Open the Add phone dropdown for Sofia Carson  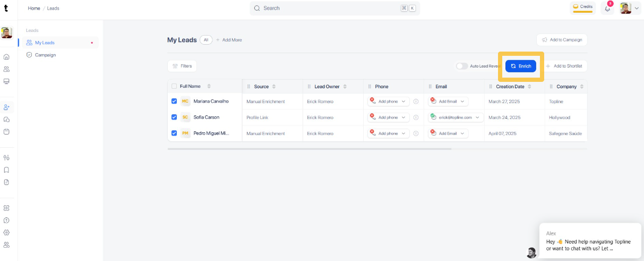coord(389,117)
